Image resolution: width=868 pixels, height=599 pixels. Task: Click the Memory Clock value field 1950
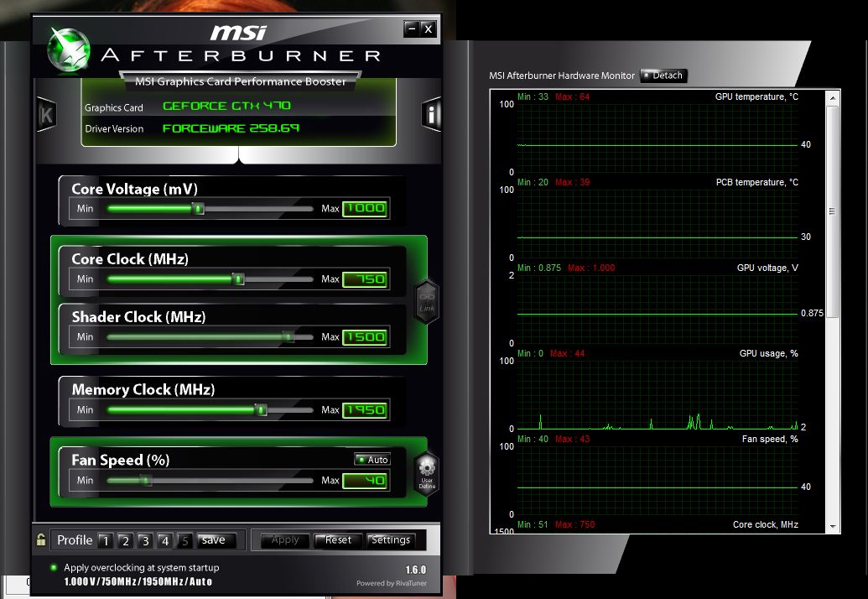[366, 409]
